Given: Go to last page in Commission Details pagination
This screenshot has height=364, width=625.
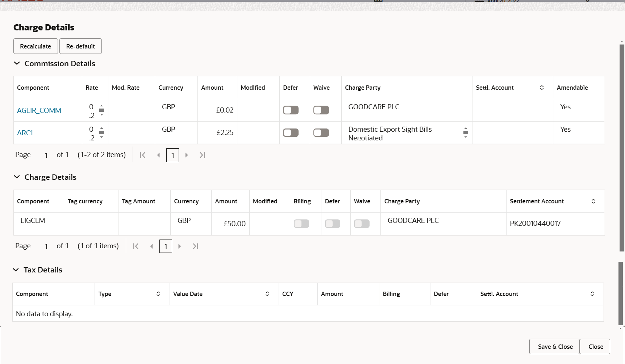Looking at the screenshot, I should (202, 155).
